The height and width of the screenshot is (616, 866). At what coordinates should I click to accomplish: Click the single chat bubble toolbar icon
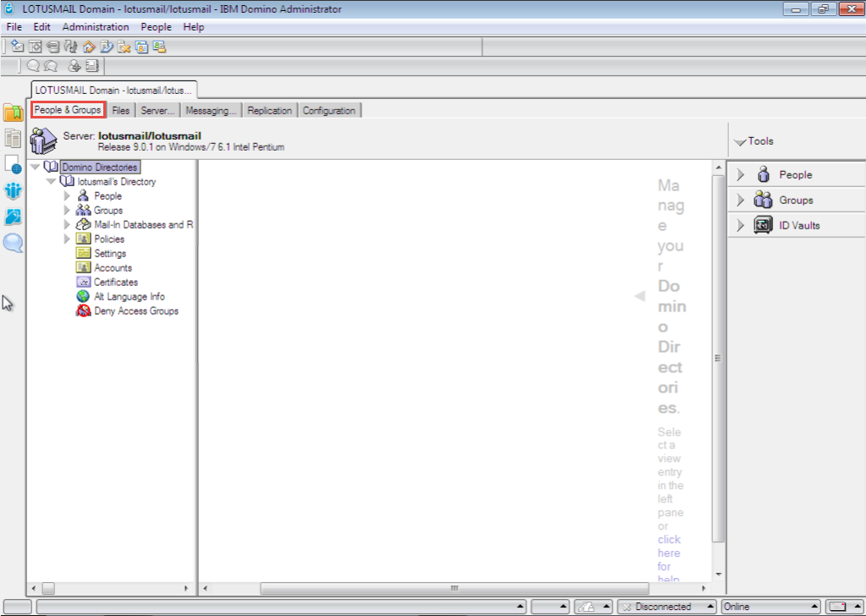[33, 66]
